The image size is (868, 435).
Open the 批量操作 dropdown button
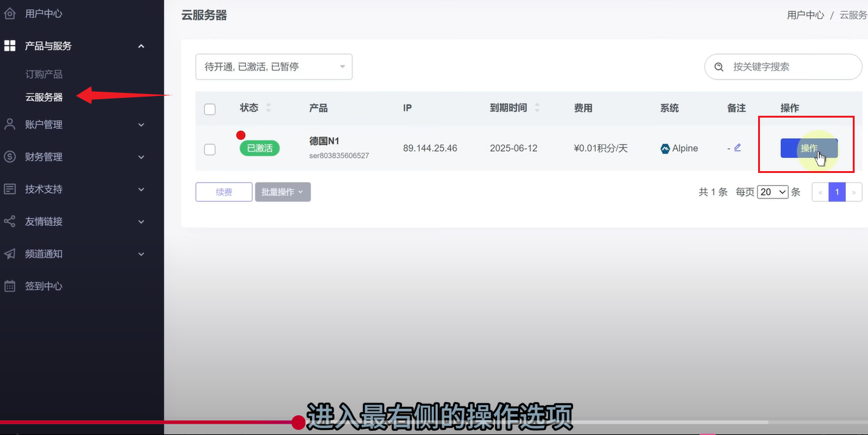(x=283, y=192)
